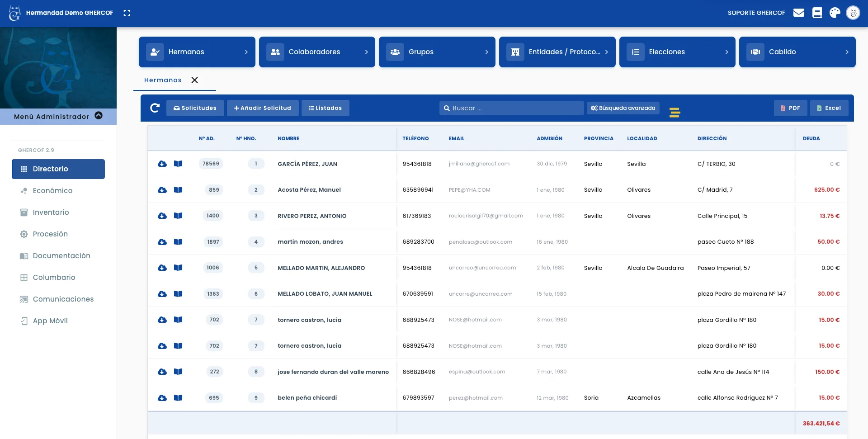Open the manual book icon in header
868x439 pixels.
click(x=817, y=13)
